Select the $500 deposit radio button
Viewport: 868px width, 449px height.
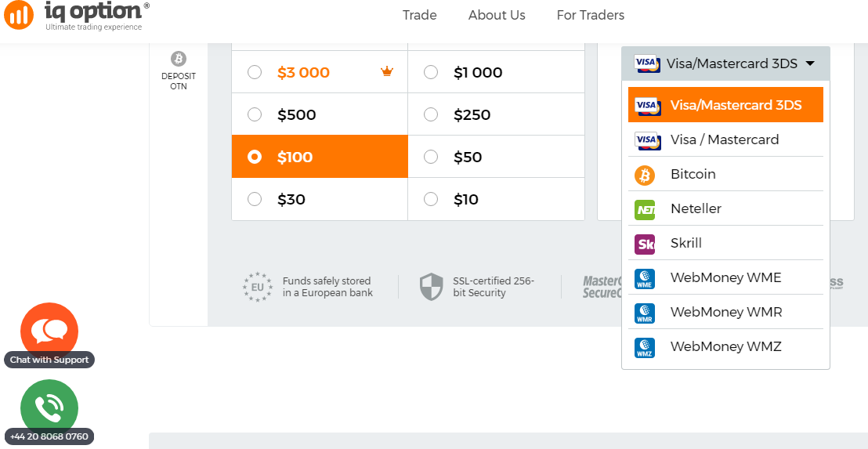(255, 114)
